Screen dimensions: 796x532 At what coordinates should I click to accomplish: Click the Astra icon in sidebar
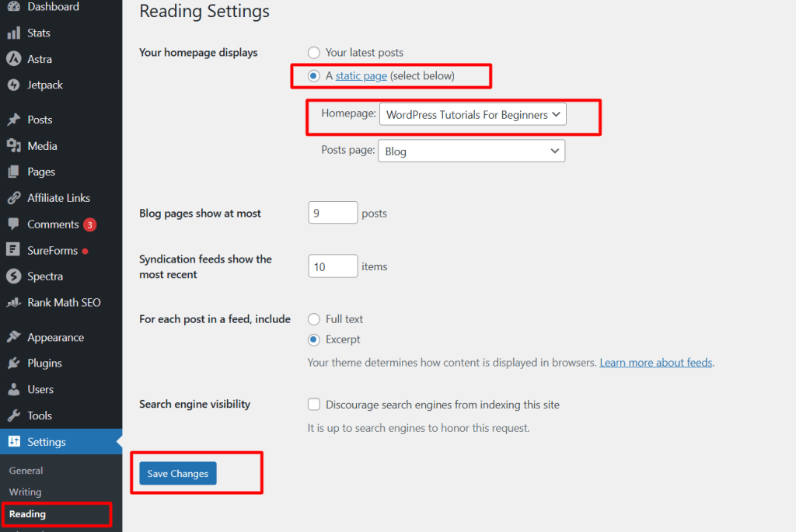(x=13, y=59)
